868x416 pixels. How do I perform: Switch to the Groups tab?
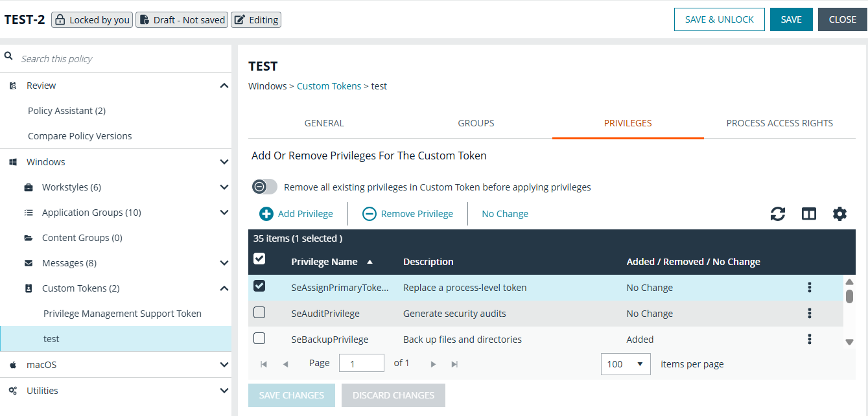[x=476, y=123]
